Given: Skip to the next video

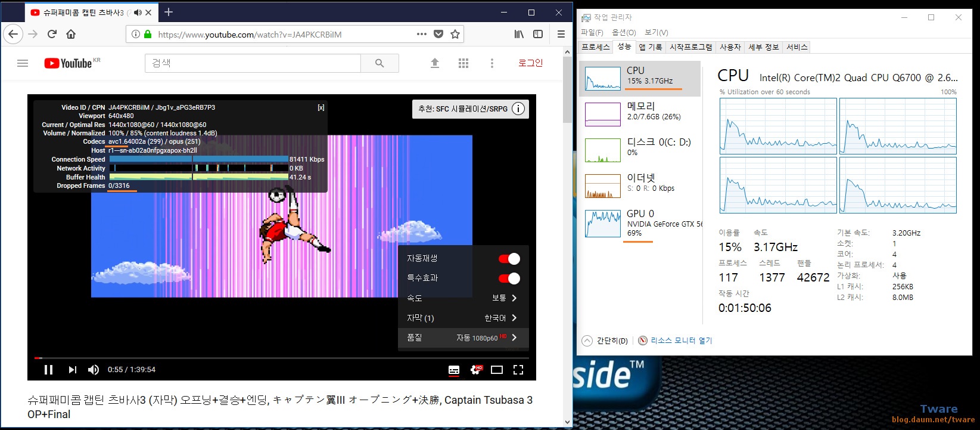Looking at the screenshot, I should pyautogui.click(x=72, y=370).
